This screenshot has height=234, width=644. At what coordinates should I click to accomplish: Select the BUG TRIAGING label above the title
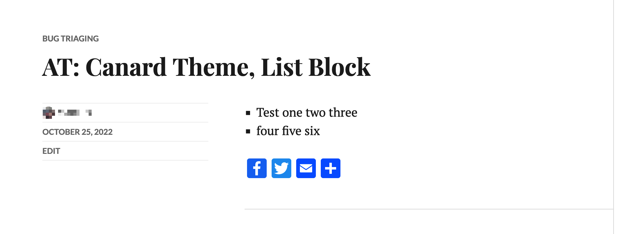tap(71, 39)
